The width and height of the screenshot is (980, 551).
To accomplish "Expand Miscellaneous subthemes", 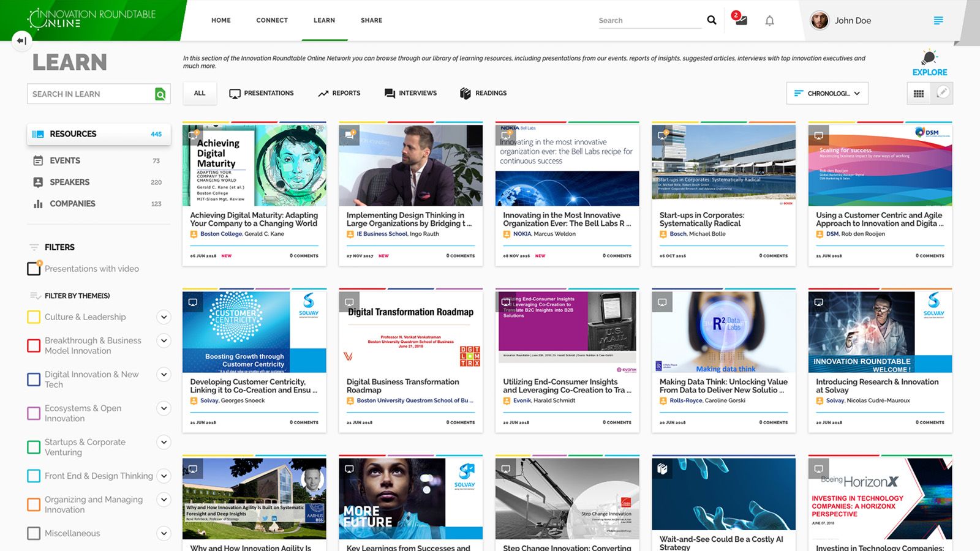I will pyautogui.click(x=164, y=533).
